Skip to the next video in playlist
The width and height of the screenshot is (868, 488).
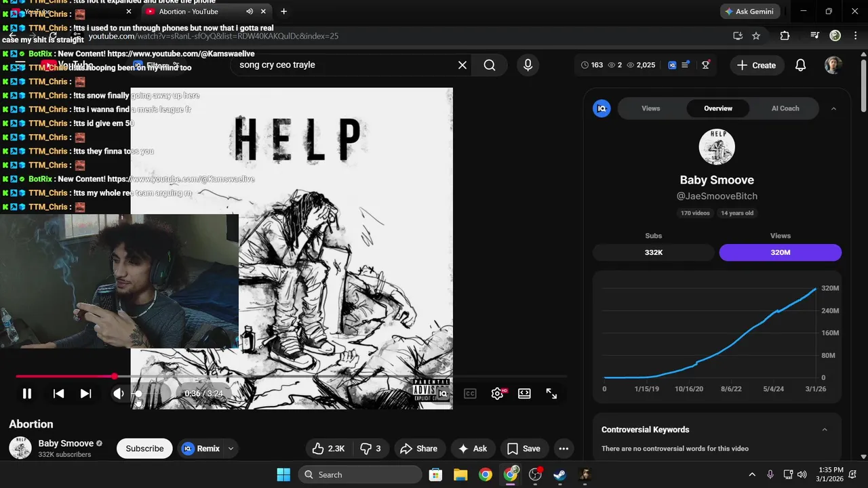(x=85, y=394)
